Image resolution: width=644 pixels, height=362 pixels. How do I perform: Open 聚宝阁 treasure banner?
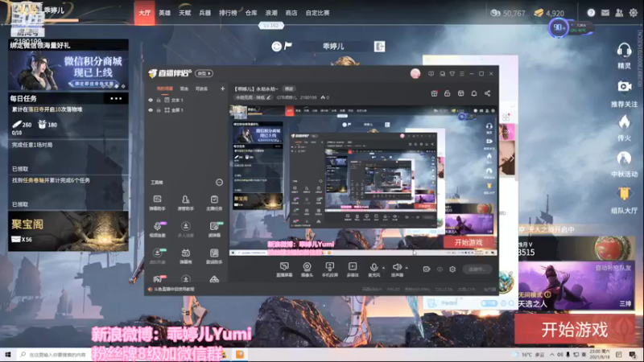click(x=68, y=231)
